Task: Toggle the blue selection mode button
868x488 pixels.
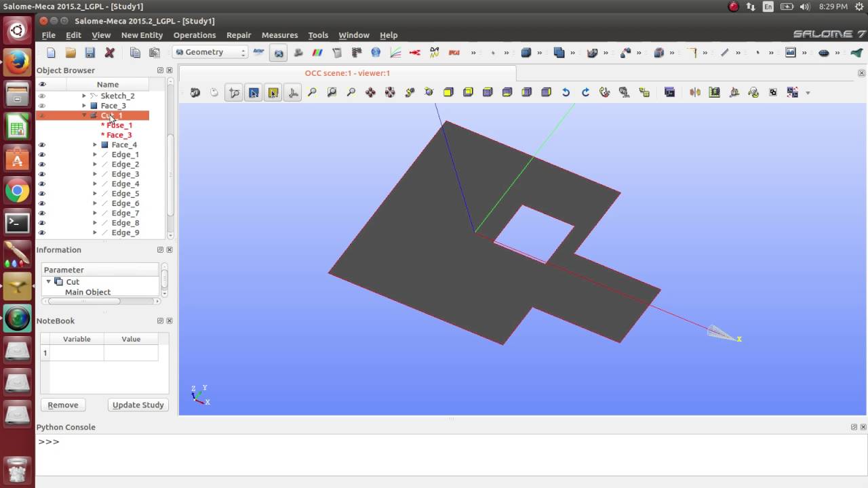Action: tap(254, 92)
